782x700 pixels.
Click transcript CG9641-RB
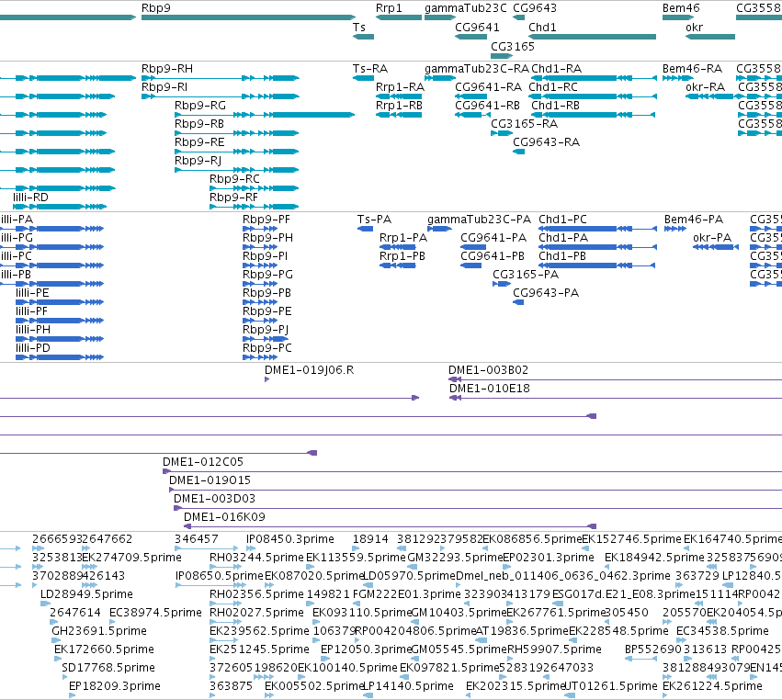click(487, 106)
